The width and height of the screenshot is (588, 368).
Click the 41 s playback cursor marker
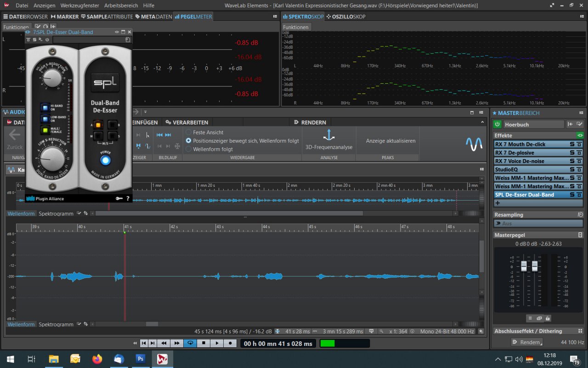point(124,232)
